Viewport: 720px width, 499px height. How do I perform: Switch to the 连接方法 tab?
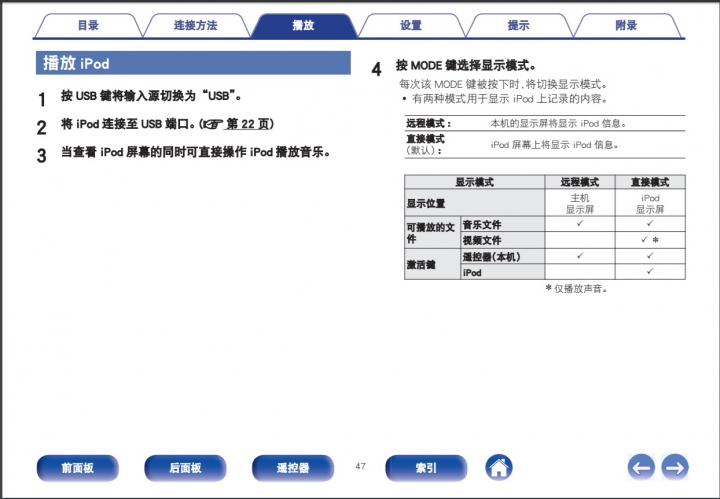click(x=196, y=25)
